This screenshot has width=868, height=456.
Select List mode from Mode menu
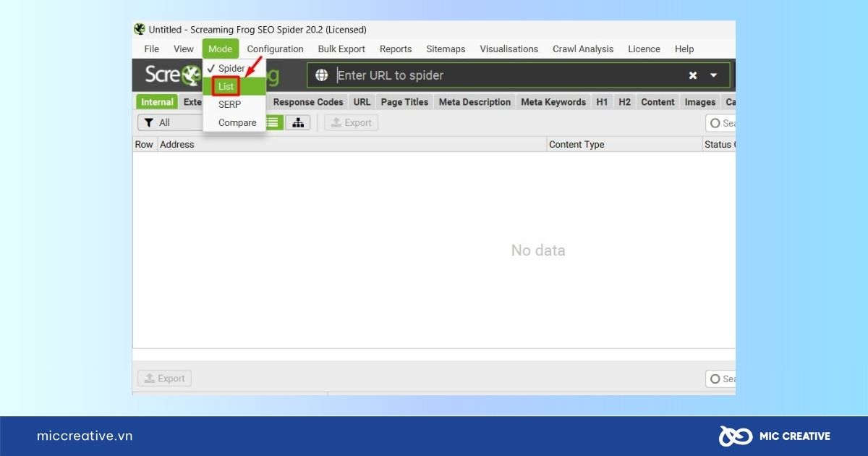(226, 86)
